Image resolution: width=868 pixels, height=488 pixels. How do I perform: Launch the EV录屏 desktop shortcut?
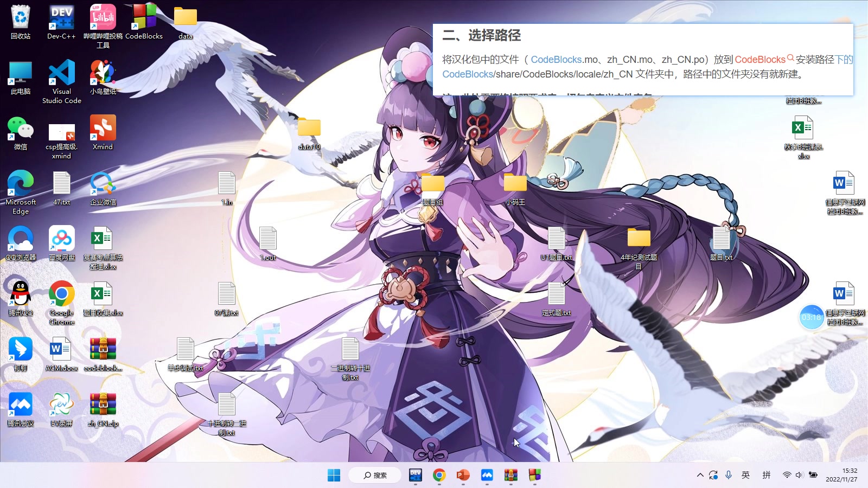click(x=62, y=410)
